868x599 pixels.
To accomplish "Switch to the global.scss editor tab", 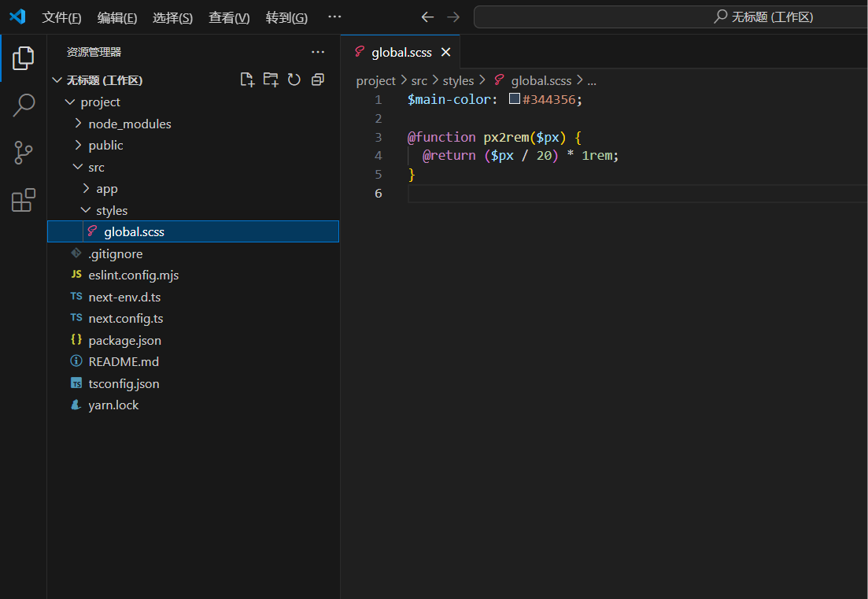I will coord(401,52).
